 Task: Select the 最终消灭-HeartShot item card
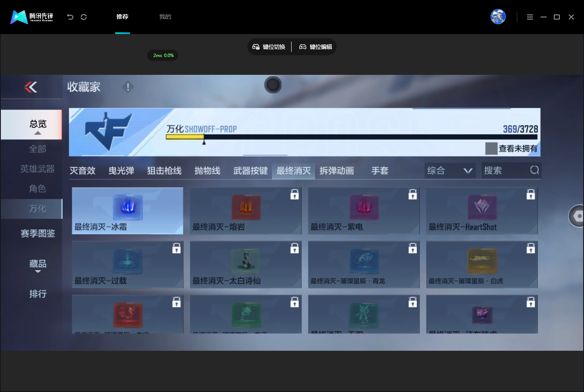pyautogui.click(x=482, y=211)
